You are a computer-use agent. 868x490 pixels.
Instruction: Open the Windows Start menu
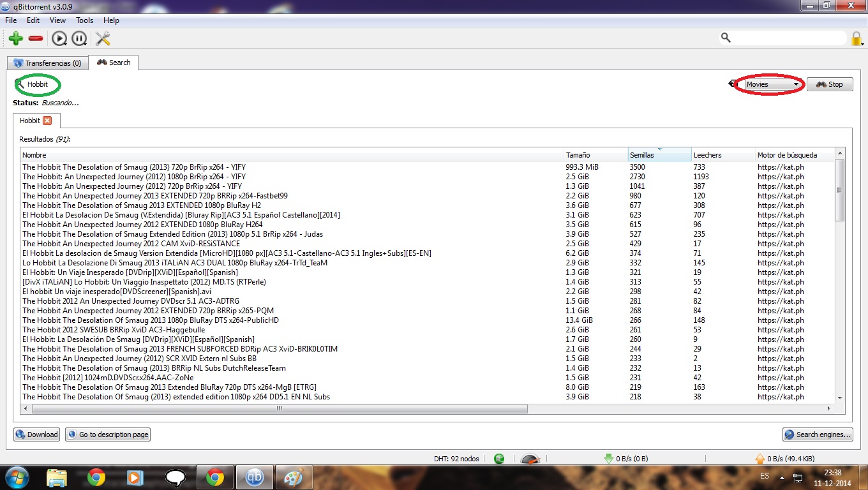pyautogui.click(x=16, y=477)
